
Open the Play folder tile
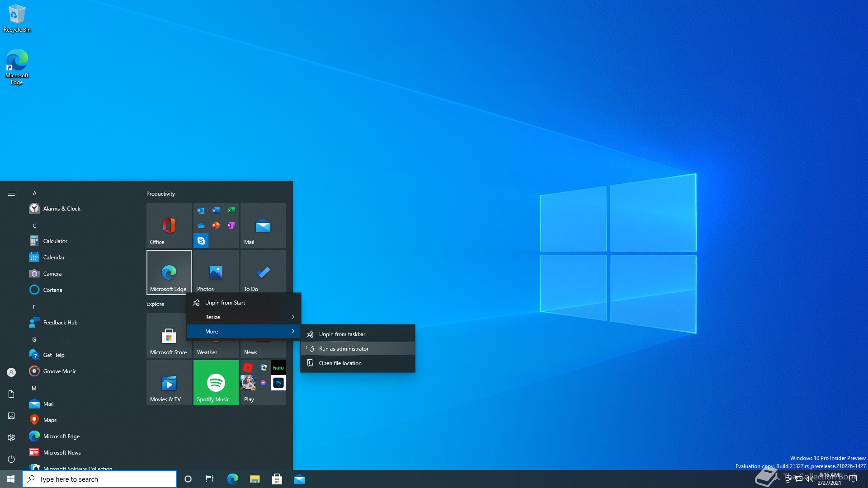(263, 382)
